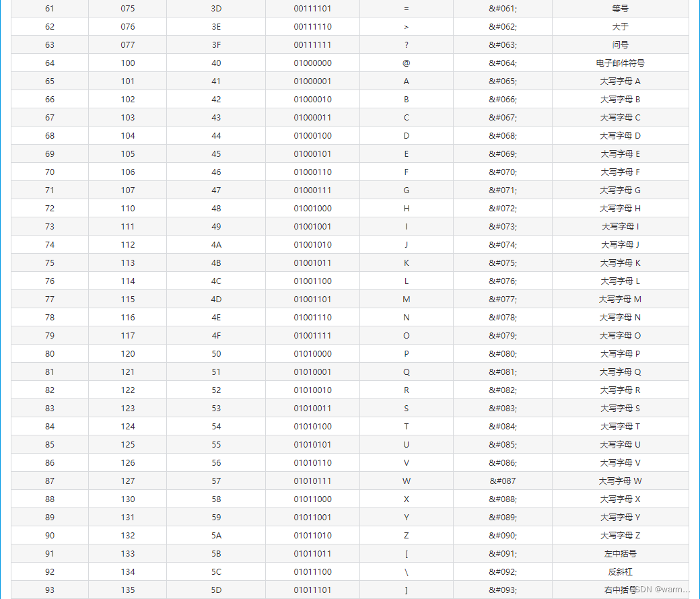This screenshot has width=700, height=599.
Task: Click the binary value 01001100
Action: click(x=312, y=281)
